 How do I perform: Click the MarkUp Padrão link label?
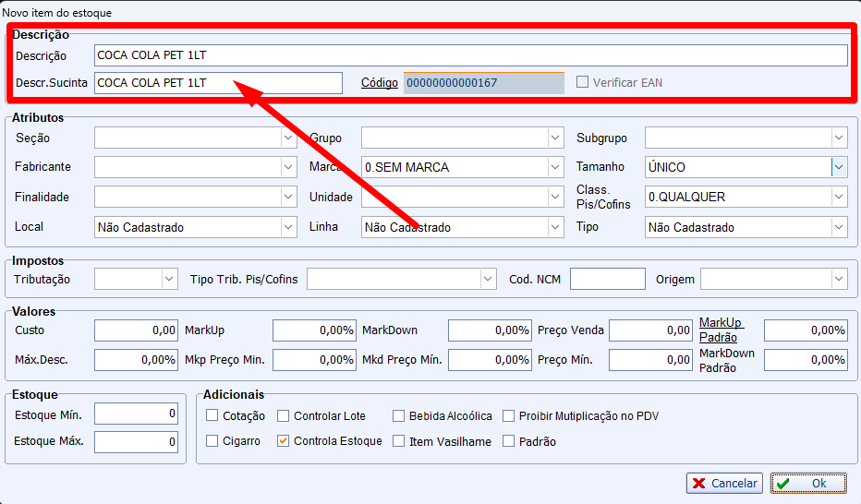pyautogui.click(x=721, y=330)
